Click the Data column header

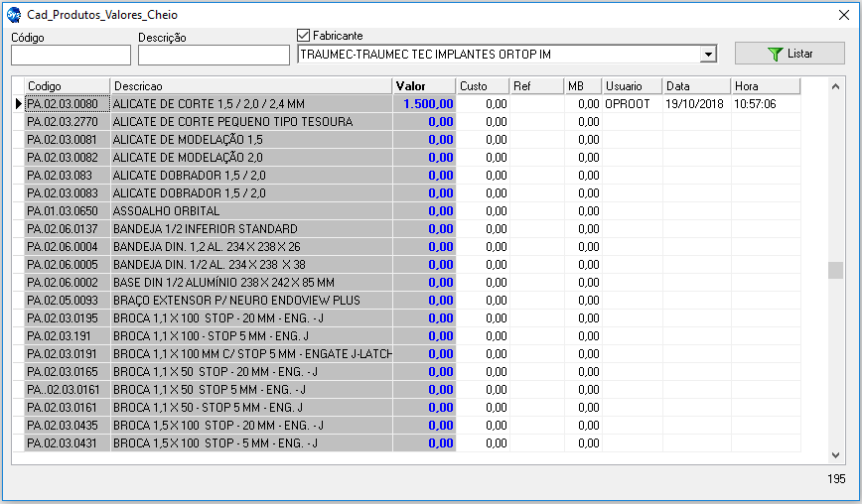tap(696, 86)
